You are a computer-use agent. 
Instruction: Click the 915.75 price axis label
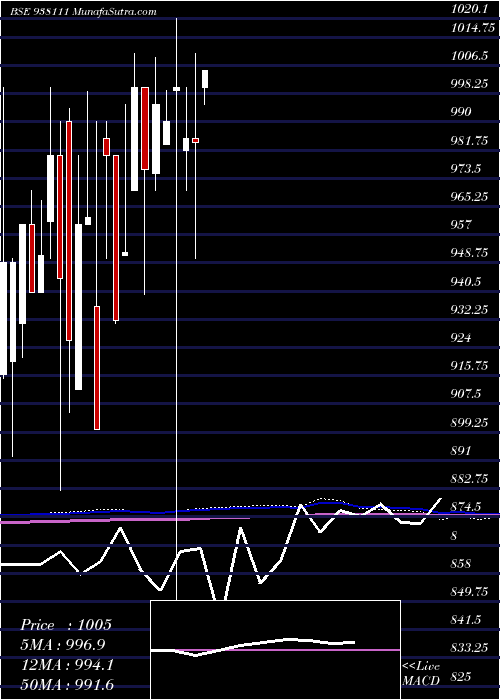(469, 366)
